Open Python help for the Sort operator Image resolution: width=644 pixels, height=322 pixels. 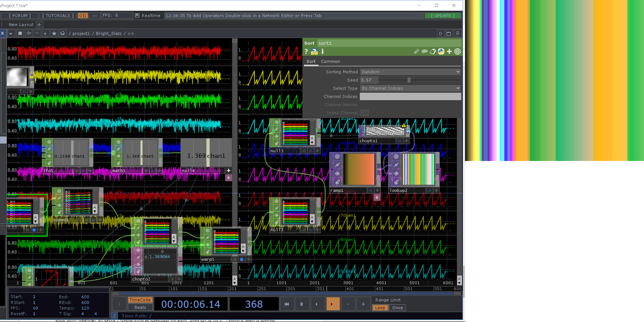pos(314,52)
